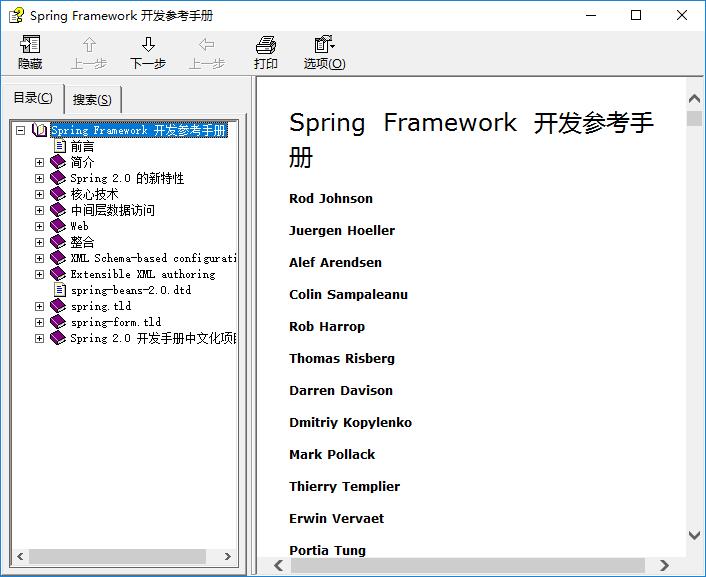706x577 pixels.
Task: Expand the Web tree node
Action: (40, 226)
